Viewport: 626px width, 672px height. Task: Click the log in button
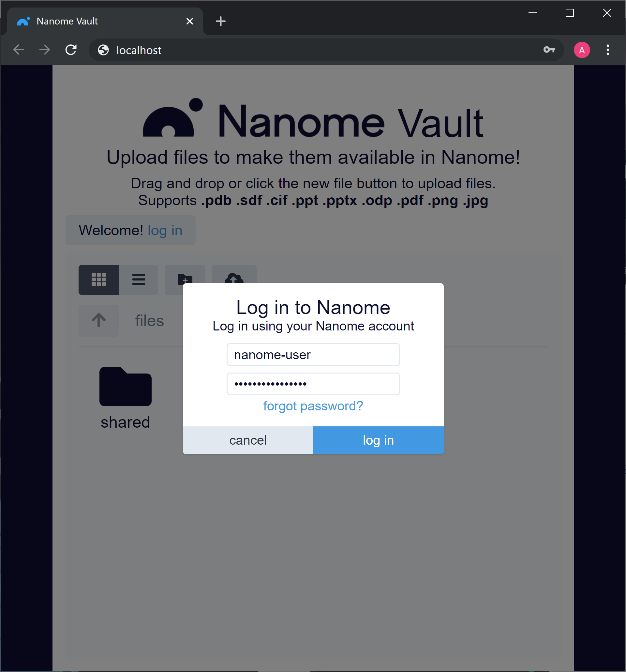coord(378,440)
